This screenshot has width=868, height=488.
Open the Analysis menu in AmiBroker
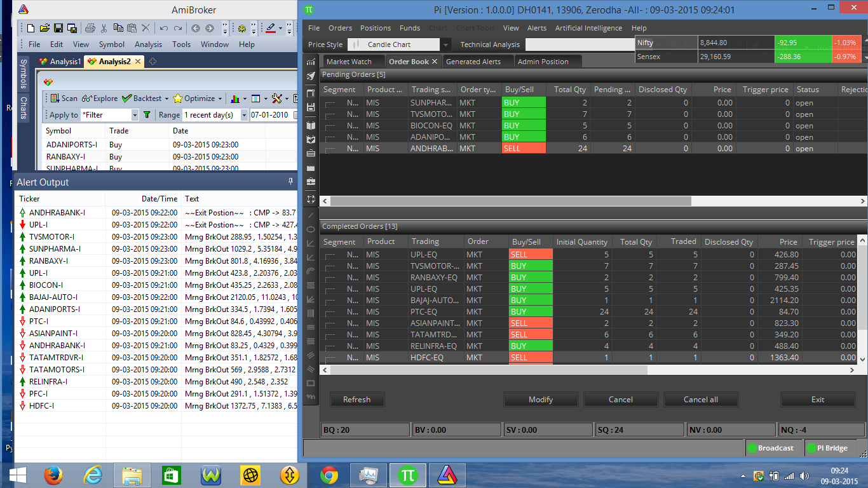coord(148,44)
